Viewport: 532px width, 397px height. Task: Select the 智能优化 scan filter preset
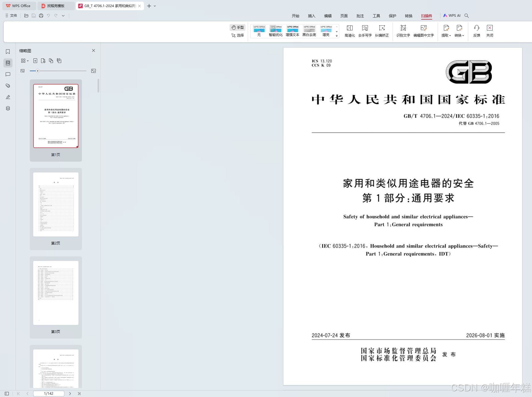coord(276,31)
